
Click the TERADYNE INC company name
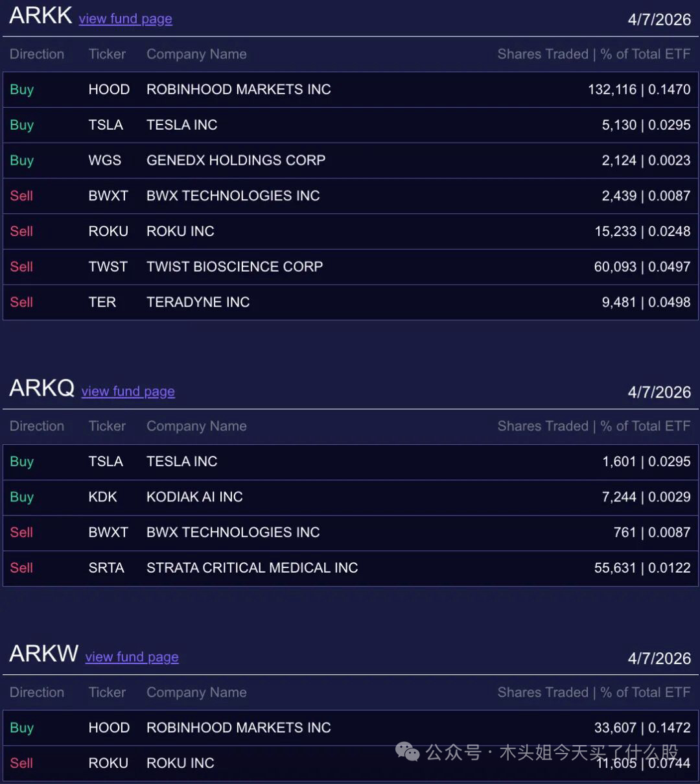pos(198,302)
